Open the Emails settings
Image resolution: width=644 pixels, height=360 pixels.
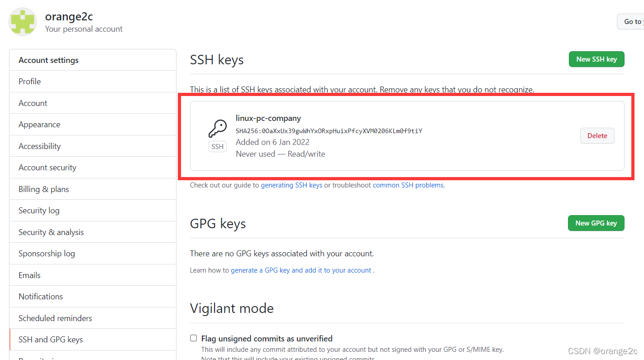(93, 275)
